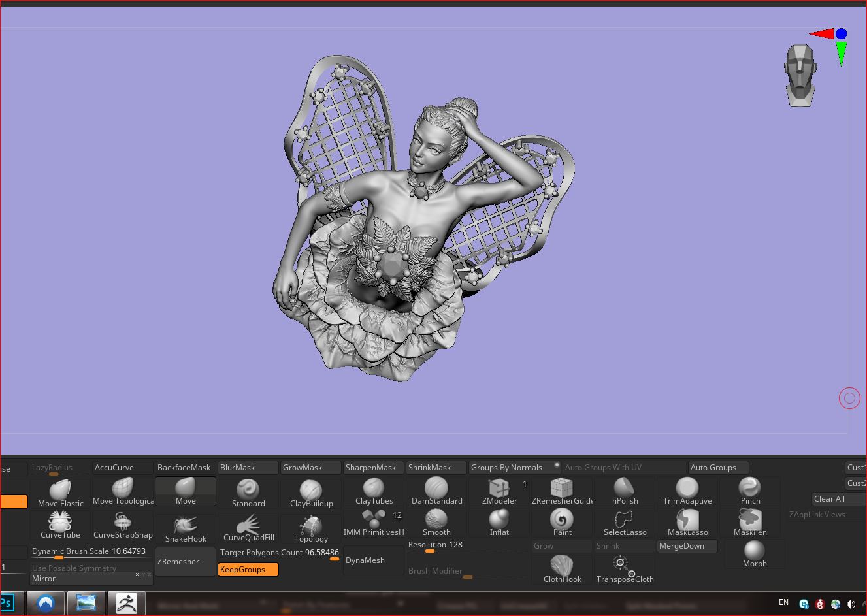The image size is (867, 616).
Task: Select the Inflat brush
Action: [499, 523]
